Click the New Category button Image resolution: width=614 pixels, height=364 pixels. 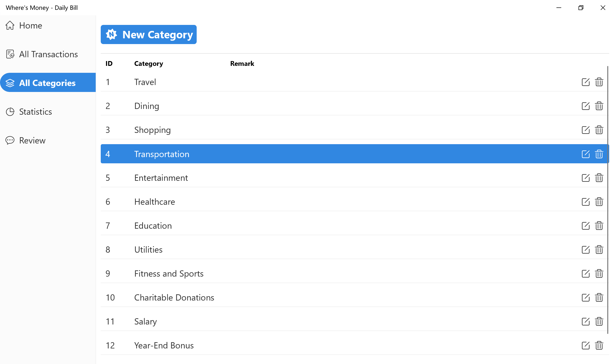149,34
